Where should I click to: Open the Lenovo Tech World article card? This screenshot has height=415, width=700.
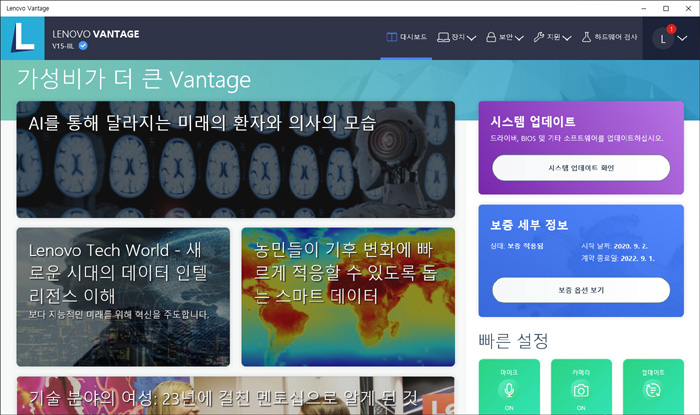(123, 297)
